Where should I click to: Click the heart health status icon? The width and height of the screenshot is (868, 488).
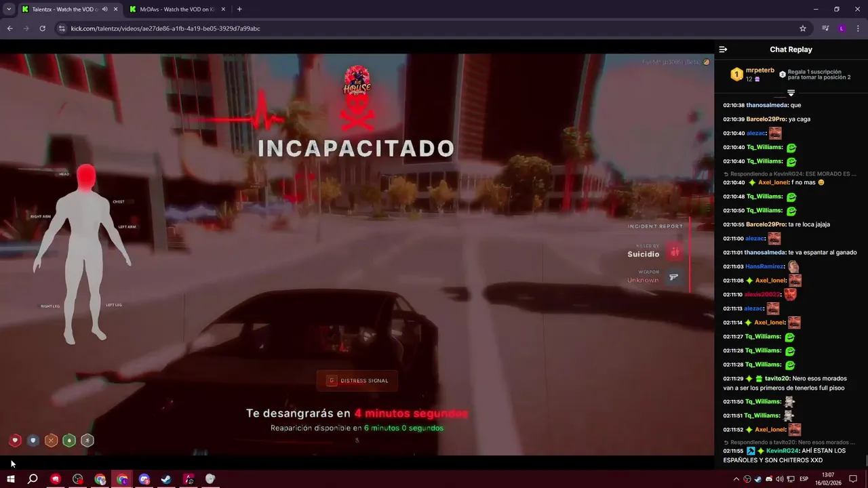(15, 441)
